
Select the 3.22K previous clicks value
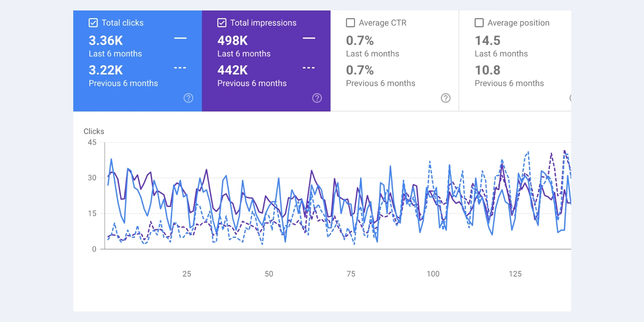[106, 70]
